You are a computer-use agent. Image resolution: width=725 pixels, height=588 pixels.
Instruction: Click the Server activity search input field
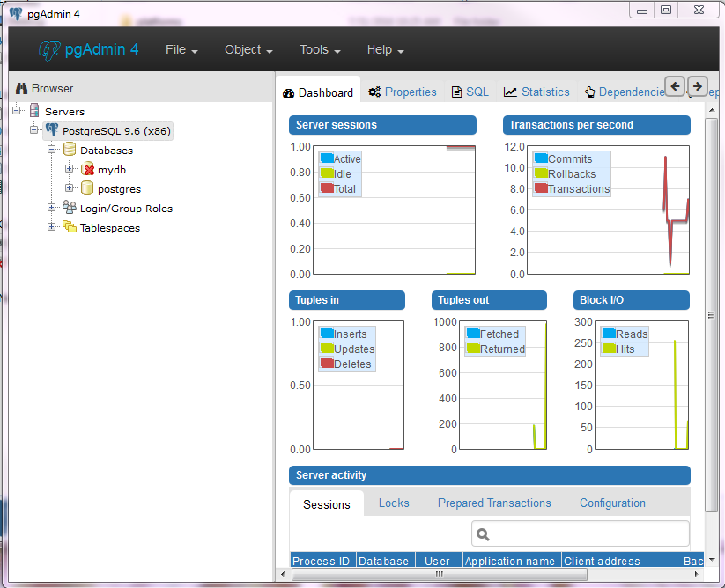point(581,534)
